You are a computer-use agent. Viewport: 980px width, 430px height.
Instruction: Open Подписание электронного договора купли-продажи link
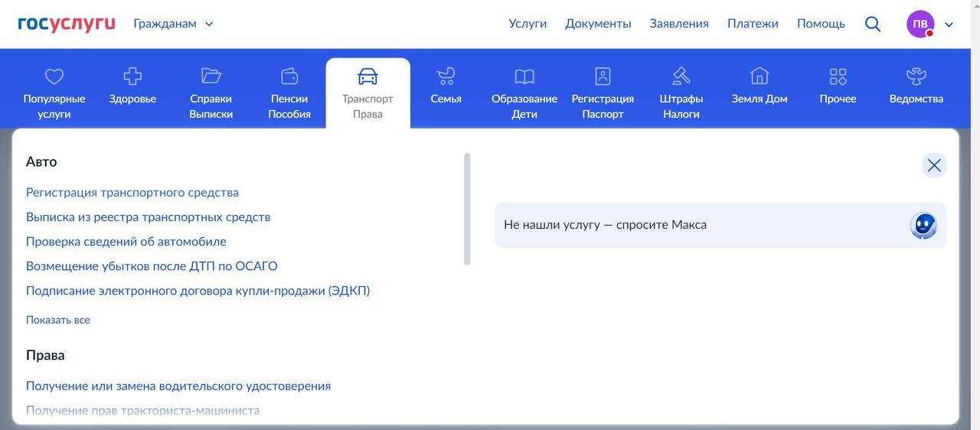198,291
